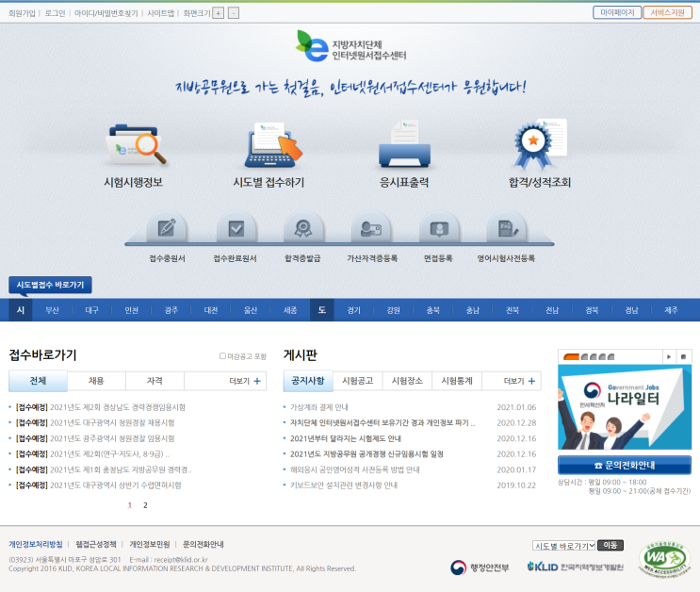Screen dimensions: 700x592
Task: Open 해외응시 공인영어성적 사전등록 방법 안내
Action: click(355, 469)
